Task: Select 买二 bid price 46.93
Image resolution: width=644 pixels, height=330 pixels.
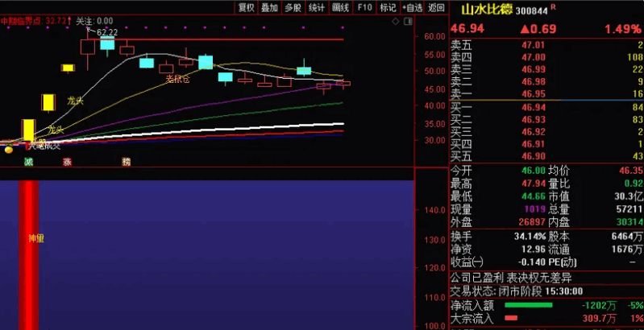Action: [534, 120]
